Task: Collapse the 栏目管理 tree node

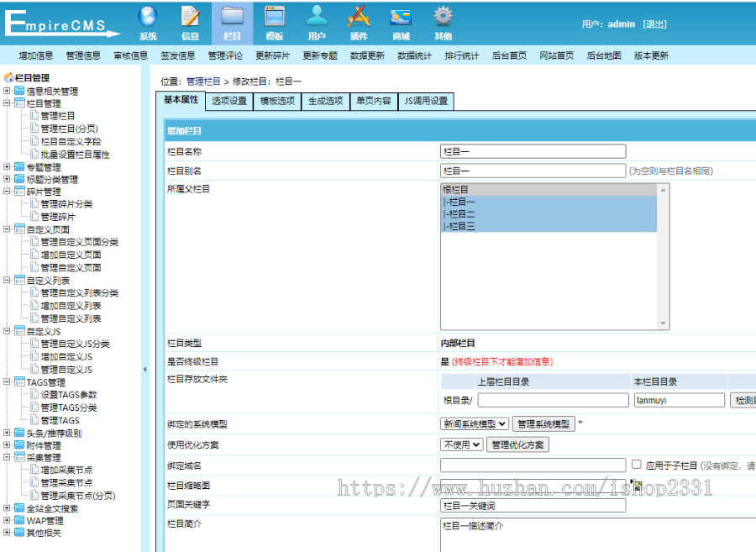Action: pos(7,103)
